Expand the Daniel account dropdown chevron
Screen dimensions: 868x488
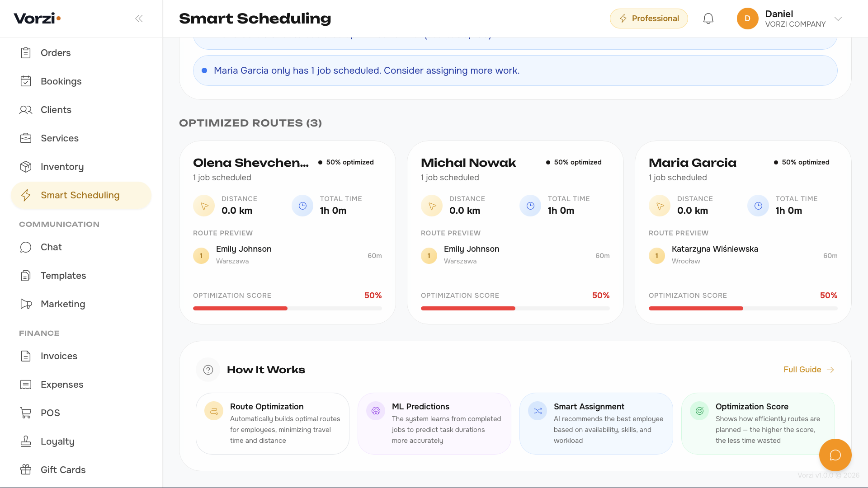[x=838, y=19]
